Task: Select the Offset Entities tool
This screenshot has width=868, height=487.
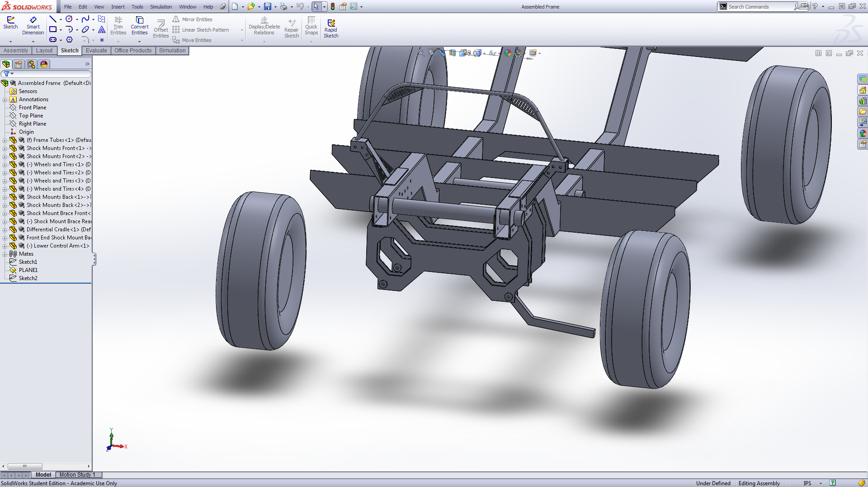Action: click(x=160, y=28)
